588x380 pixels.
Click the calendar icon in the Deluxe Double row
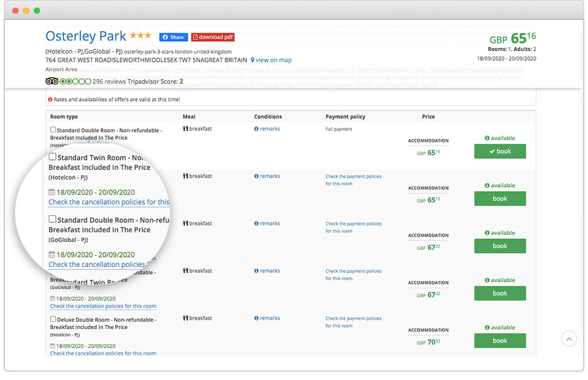(x=52, y=346)
